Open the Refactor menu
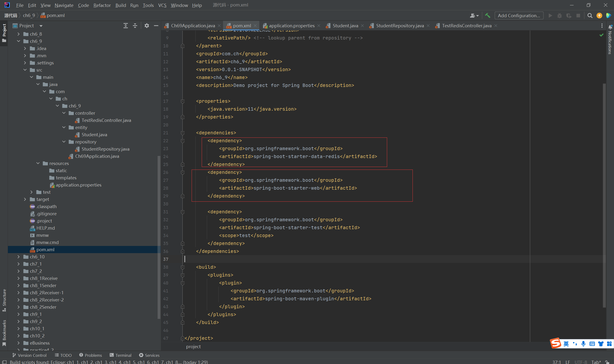 point(102,5)
